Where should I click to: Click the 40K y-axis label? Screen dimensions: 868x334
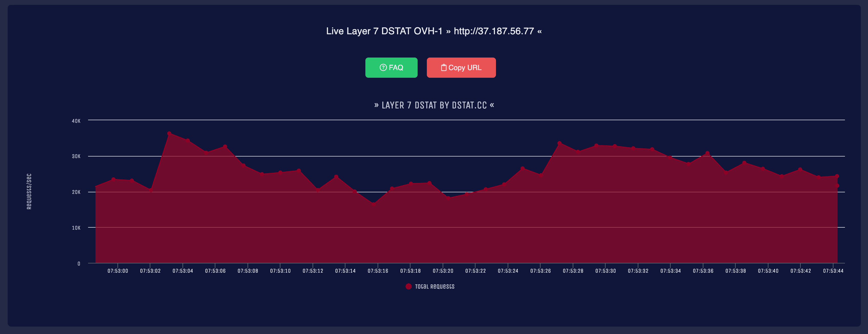click(76, 121)
